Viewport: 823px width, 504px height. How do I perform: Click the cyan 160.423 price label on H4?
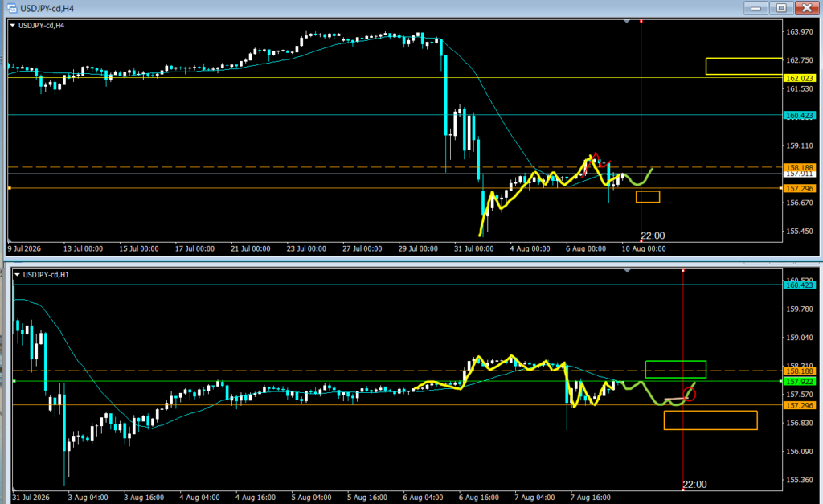tap(800, 116)
